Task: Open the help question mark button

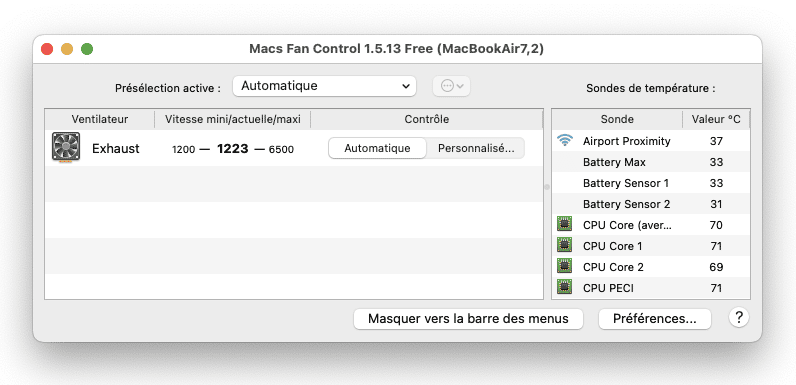Action: point(739,318)
